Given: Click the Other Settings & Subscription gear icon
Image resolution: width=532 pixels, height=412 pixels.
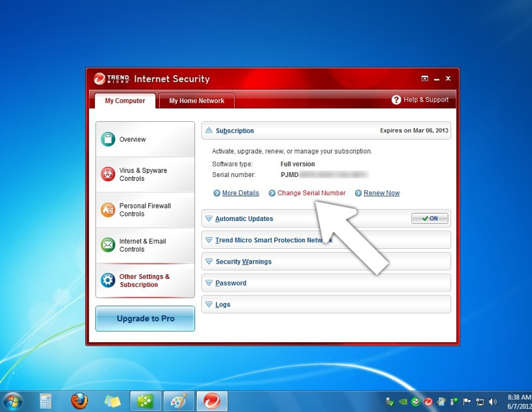Looking at the screenshot, I should pyautogui.click(x=108, y=280).
